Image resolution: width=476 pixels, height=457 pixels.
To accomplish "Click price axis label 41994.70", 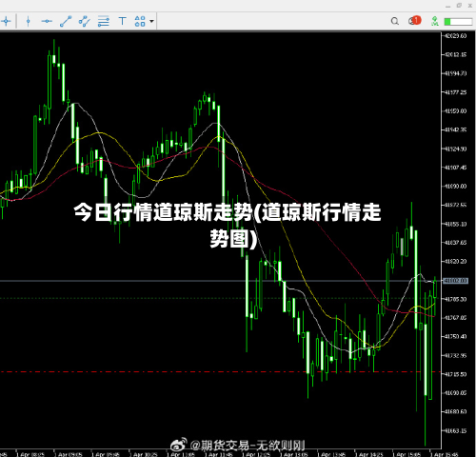I will coord(455,73).
